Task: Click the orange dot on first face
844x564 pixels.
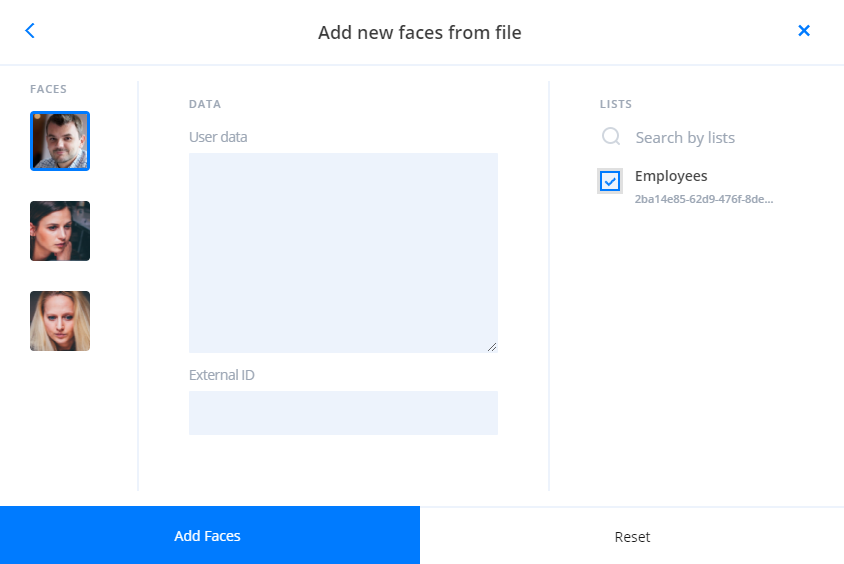Action: [x=37, y=117]
